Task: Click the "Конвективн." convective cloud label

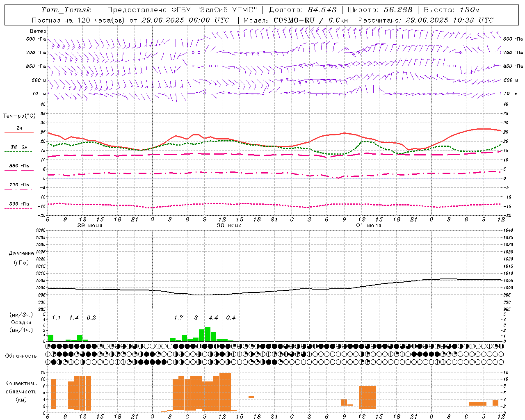Action: click(21, 383)
